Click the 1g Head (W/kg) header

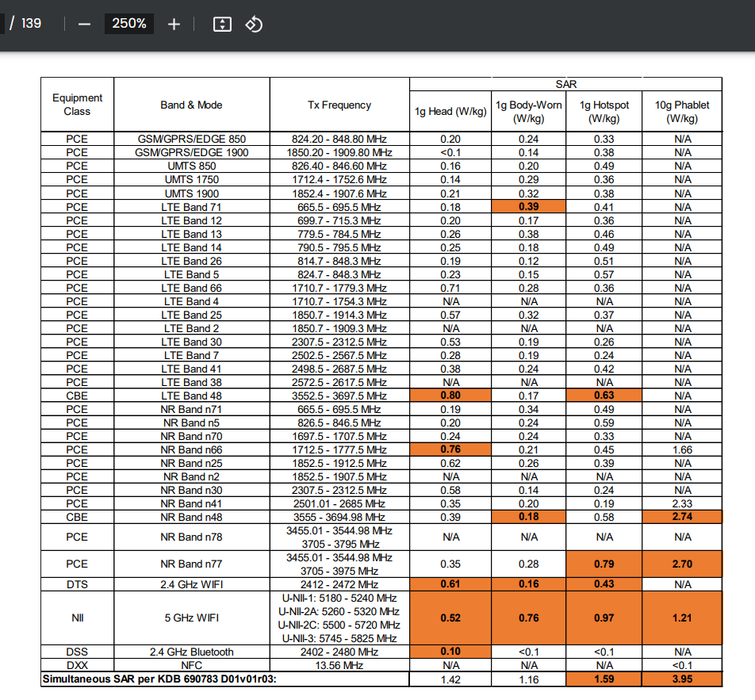click(450, 111)
